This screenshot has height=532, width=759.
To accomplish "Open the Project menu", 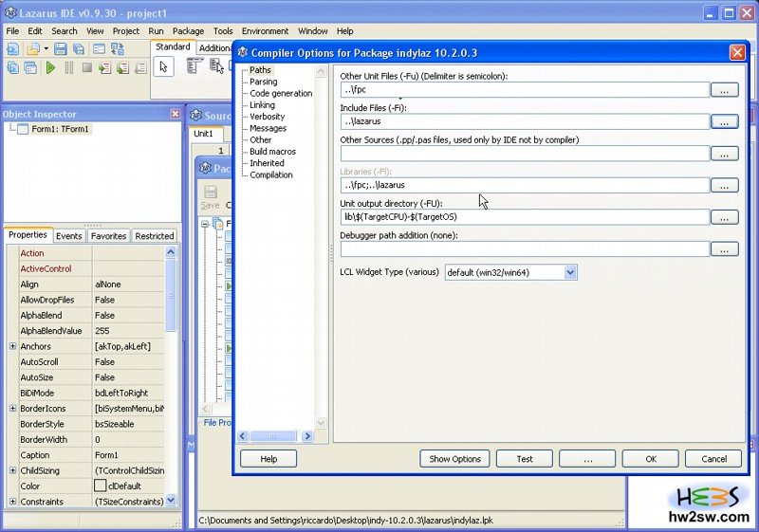I will (x=126, y=31).
